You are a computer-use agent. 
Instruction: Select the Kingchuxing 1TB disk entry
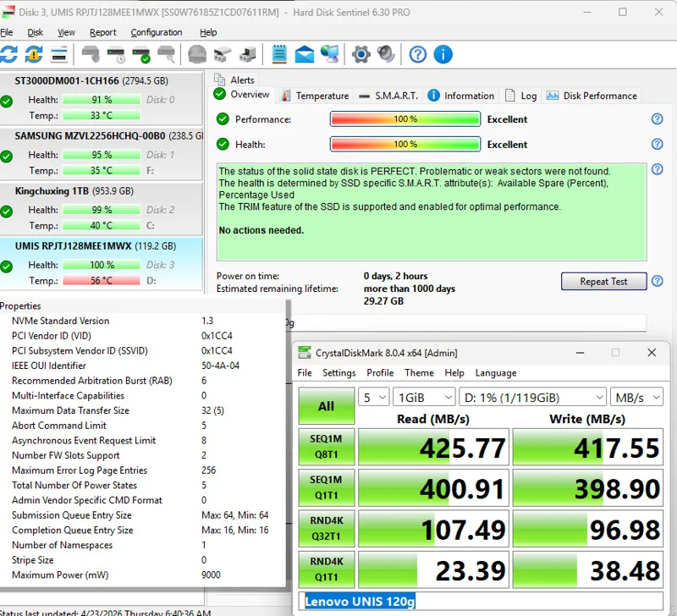click(102, 209)
